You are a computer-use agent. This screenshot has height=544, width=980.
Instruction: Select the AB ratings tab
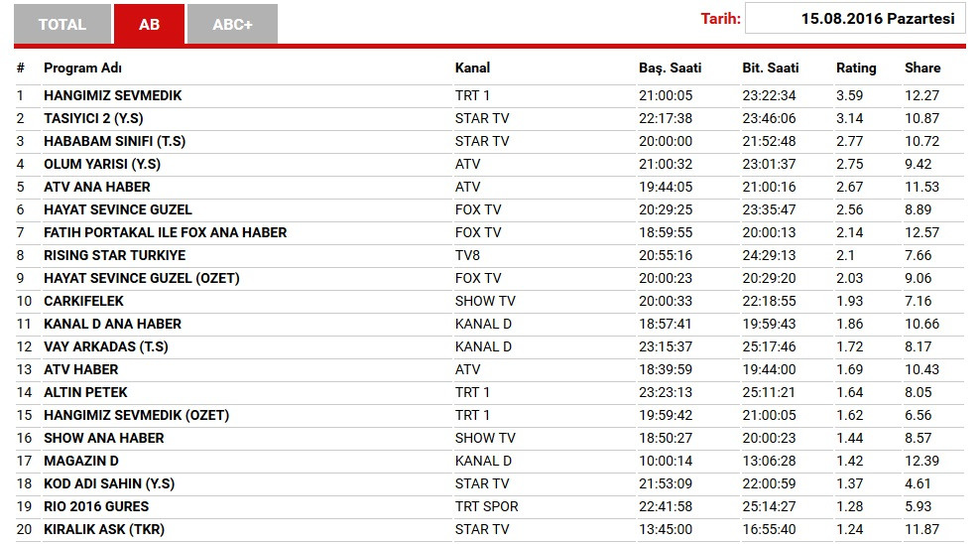[x=149, y=24]
